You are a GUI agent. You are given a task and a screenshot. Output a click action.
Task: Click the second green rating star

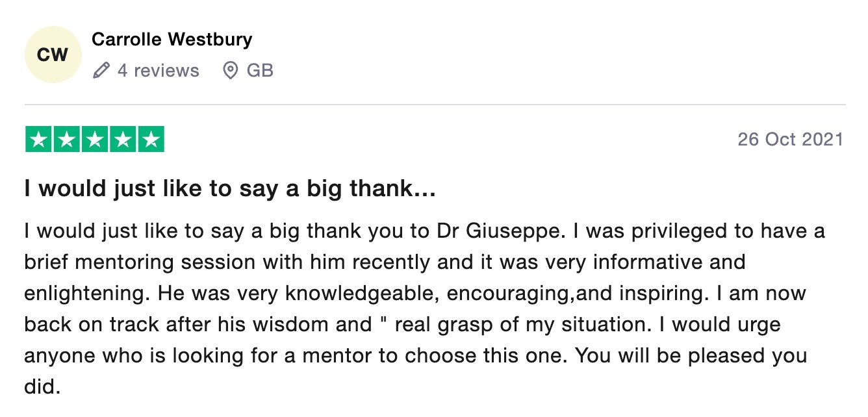click(67, 140)
